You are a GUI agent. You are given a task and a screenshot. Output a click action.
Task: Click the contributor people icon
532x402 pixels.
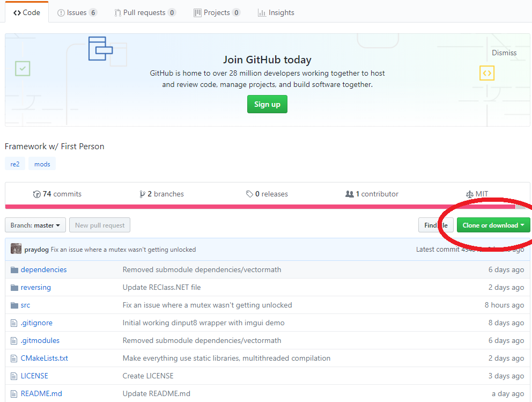pyautogui.click(x=350, y=194)
